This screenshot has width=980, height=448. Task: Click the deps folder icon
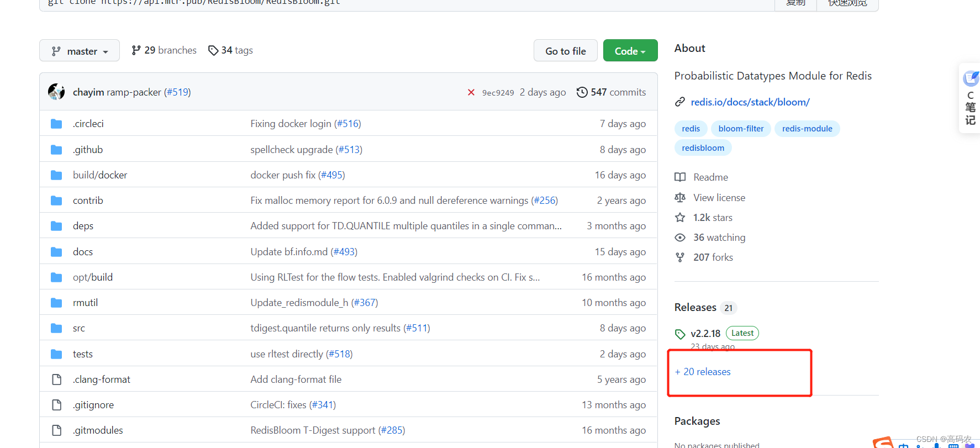pos(56,226)
